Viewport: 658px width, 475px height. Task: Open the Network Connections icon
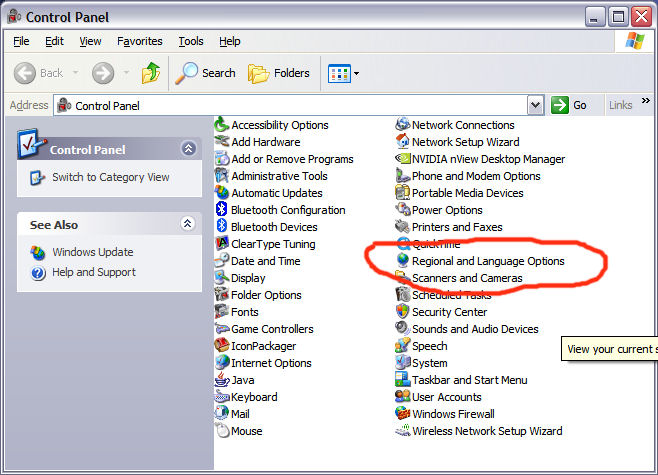tap(402, 125)
